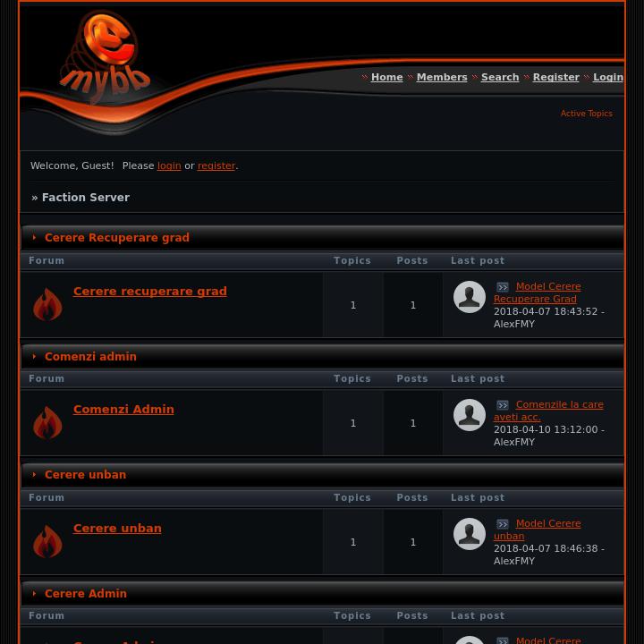The height and width of the screenshot is (644, 644).
Task: Click the flame icon beside Comenzi Admin forum
Action: (47, 422)
